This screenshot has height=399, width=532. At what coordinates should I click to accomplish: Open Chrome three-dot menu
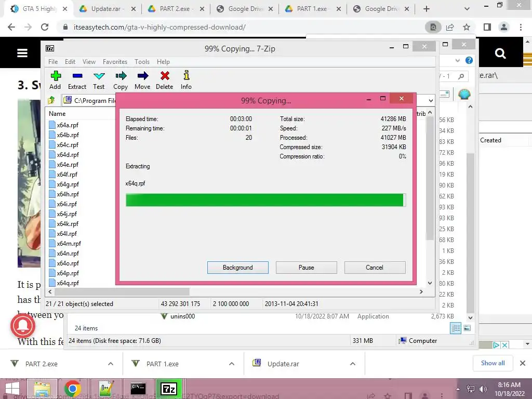[x=521, y=27]
